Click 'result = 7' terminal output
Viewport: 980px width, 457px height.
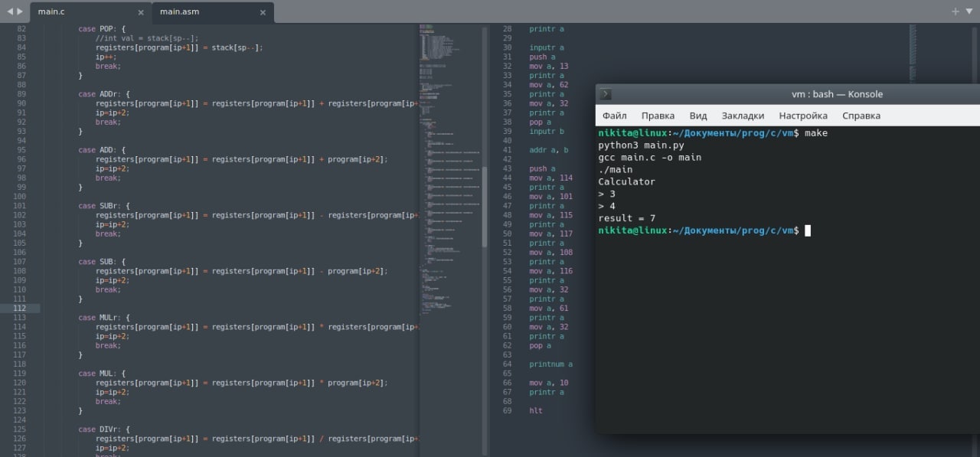[626, 218]
